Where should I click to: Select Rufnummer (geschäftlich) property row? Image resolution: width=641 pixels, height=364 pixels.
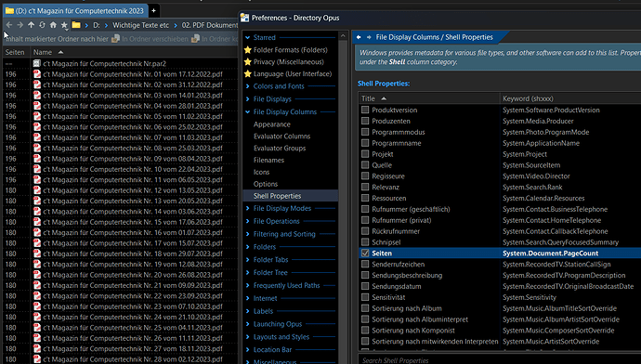[500, 209]
